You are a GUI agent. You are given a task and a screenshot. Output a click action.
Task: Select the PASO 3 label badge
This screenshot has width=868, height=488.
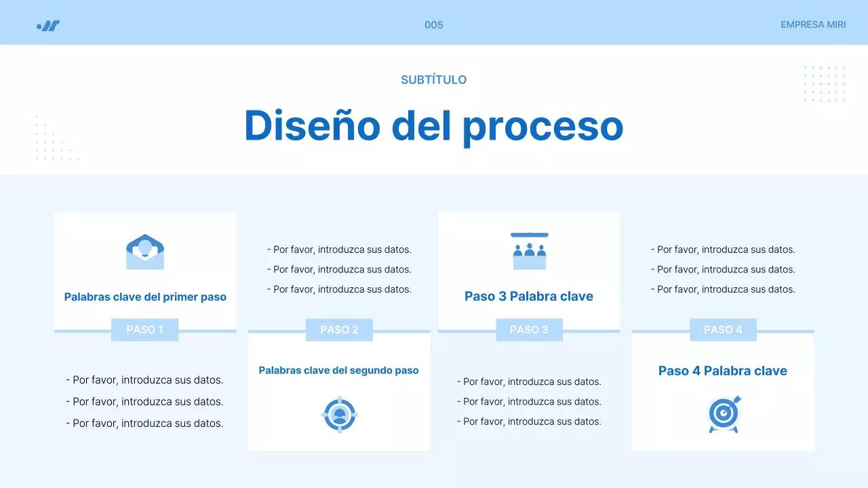point(529,330)
